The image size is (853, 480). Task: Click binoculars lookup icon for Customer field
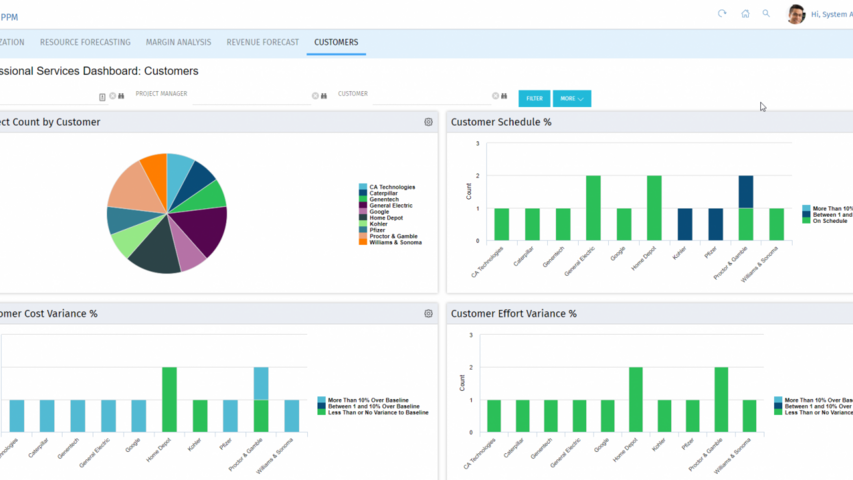[x=503, y=97]
